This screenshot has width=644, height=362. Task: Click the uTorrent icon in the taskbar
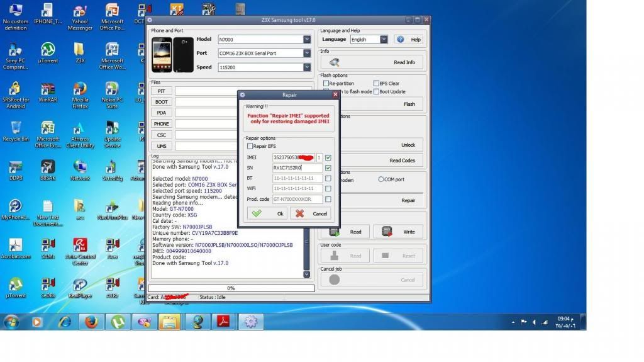(x=118, y=322)
